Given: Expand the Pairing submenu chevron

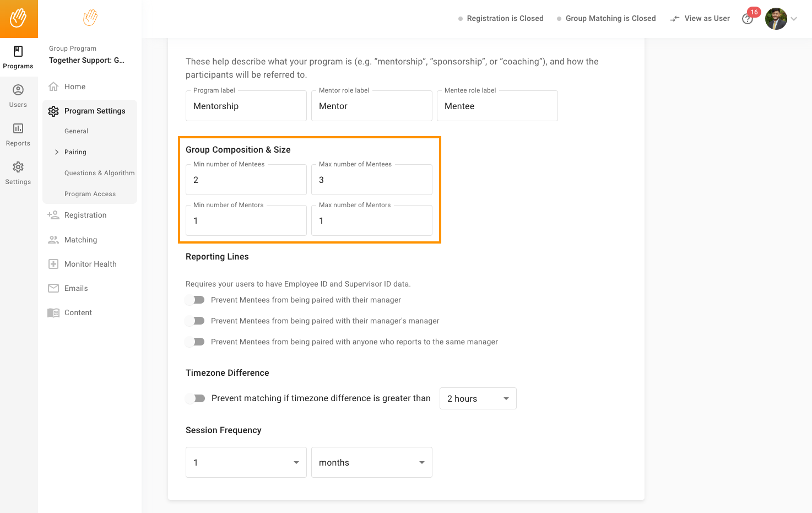Looking at the screenshot, I should click(x=56, y=152).
